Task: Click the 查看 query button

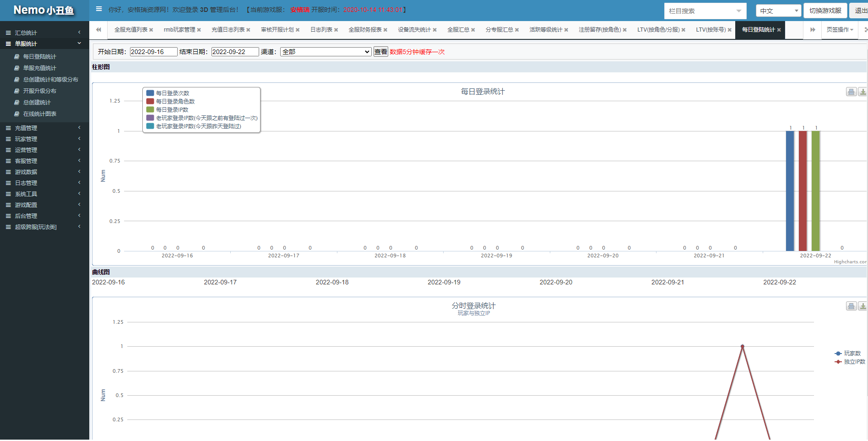Action: coord(380,52)
